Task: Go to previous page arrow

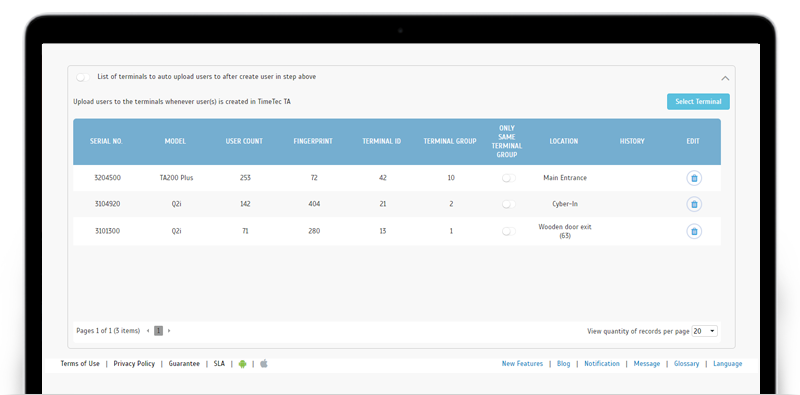Action: [148, 331]
